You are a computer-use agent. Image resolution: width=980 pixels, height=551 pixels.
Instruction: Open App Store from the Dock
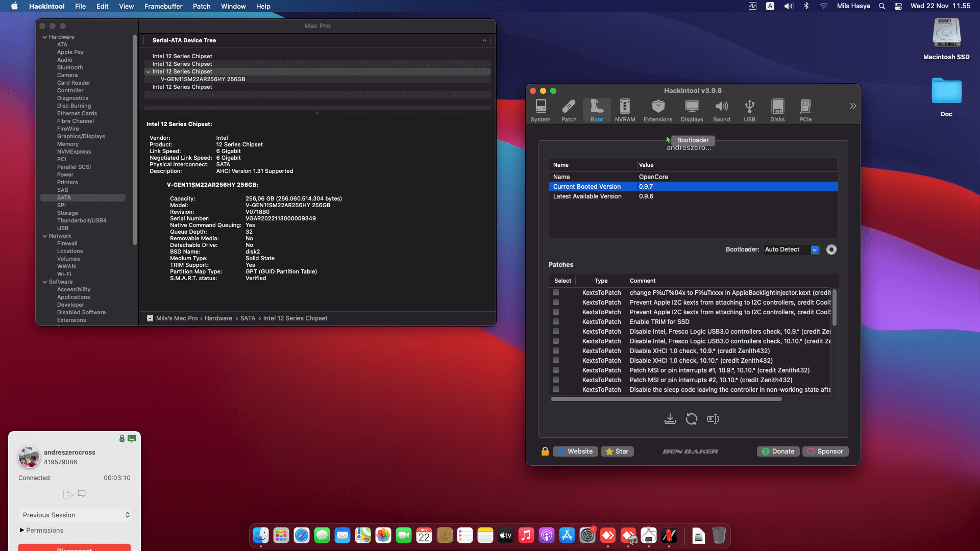[567, 535]
